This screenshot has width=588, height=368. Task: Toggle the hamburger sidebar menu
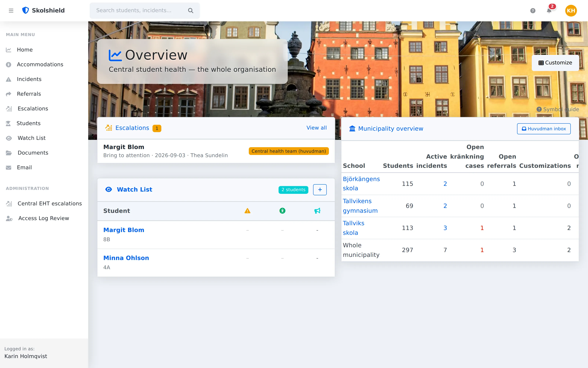[x=11, y=10]
